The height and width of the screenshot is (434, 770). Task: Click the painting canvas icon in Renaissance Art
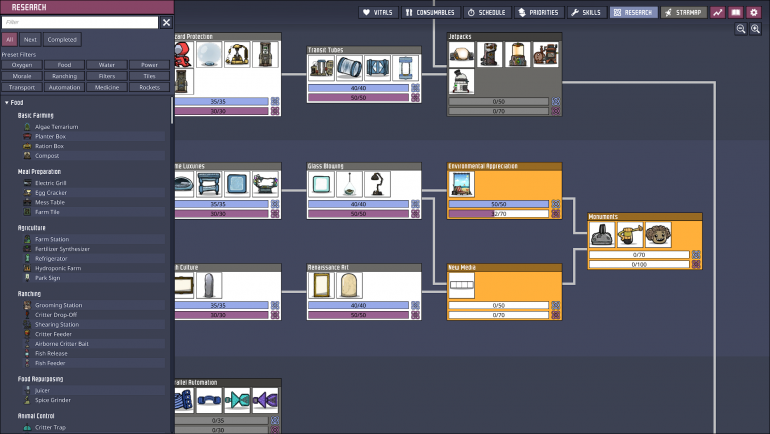pos(321,285)
